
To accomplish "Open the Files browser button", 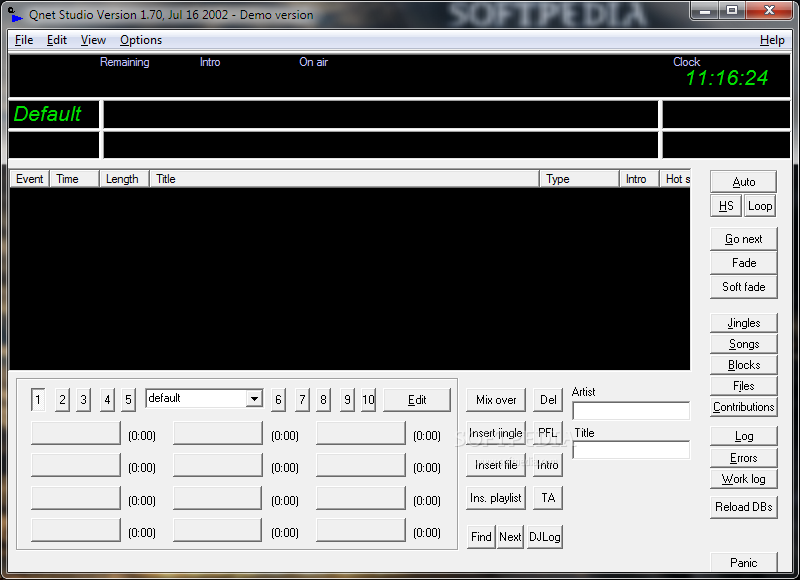I will click(x=743, y=386).
